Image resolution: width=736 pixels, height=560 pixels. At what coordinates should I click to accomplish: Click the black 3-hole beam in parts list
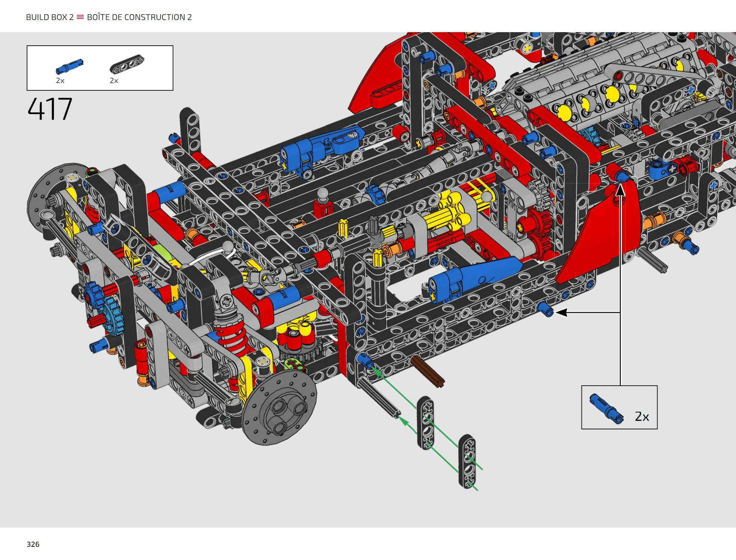pos(127,64)
